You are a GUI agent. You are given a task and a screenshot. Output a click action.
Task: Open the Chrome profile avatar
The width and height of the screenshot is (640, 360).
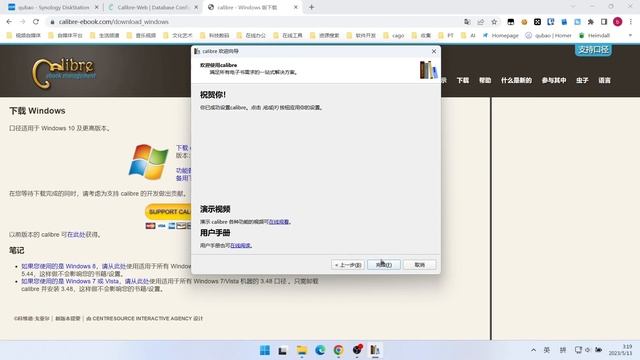(618, 22)
